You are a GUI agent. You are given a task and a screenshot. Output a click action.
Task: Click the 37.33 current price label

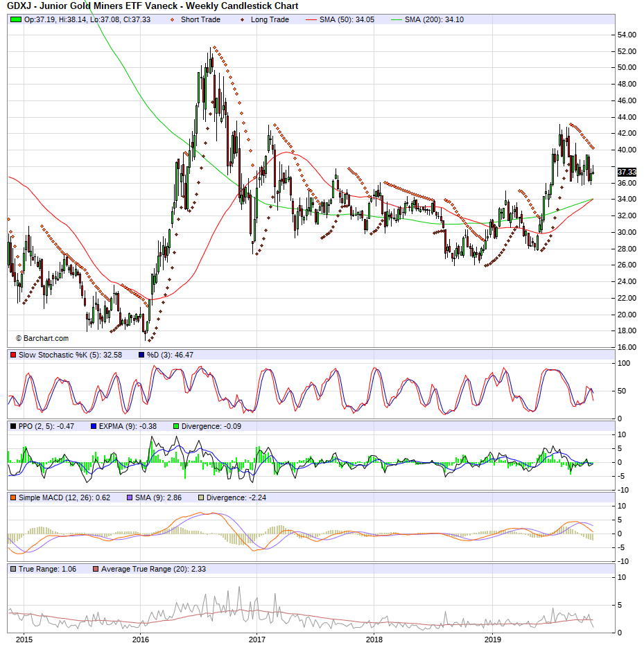[627, 172]
